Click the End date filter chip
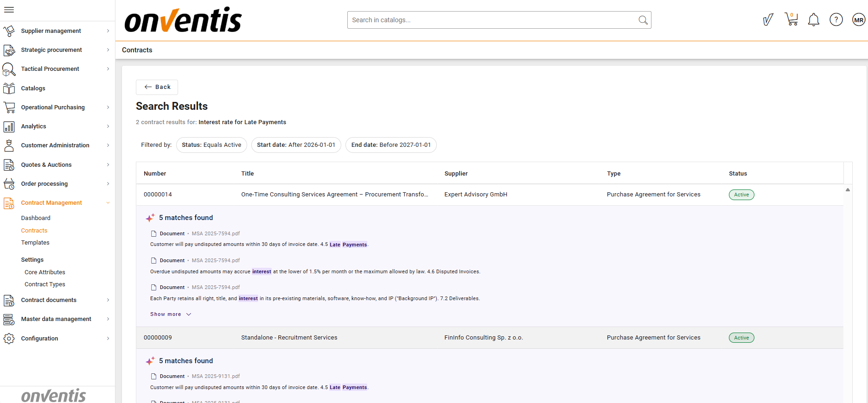The image size is (868, 403). pos(390,145)
